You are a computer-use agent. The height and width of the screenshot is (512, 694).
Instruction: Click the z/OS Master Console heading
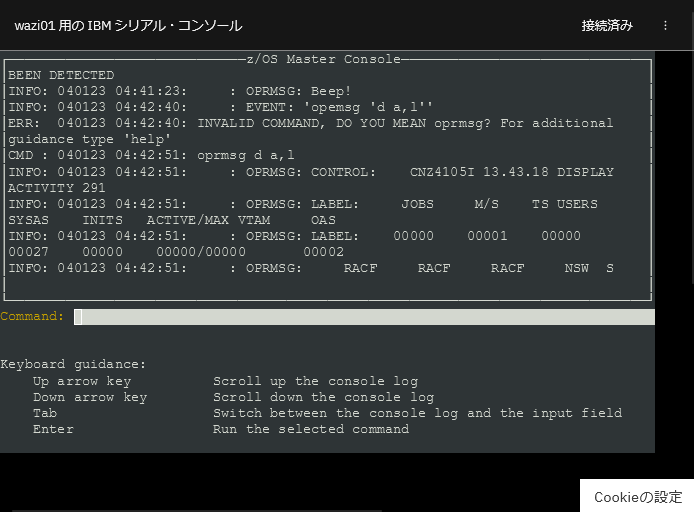click(324, 59)
